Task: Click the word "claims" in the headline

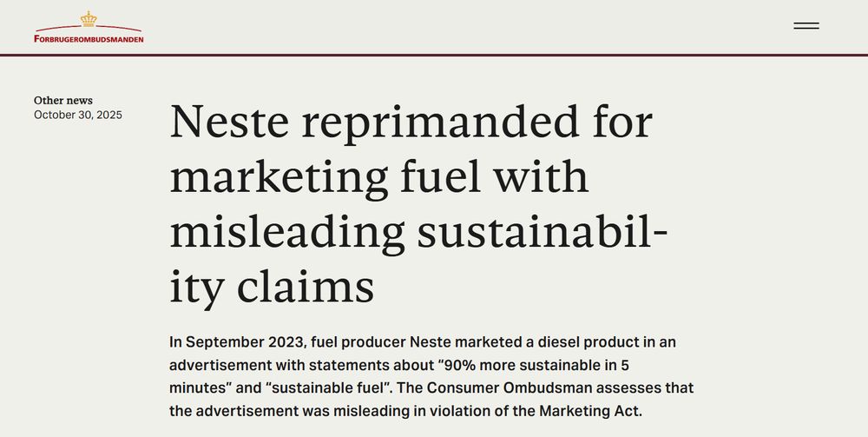Action: [x=306, y=287]
